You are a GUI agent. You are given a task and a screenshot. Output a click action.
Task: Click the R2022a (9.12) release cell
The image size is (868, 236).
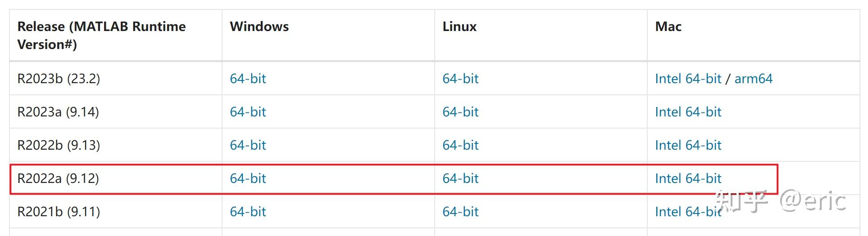(58, 178)
